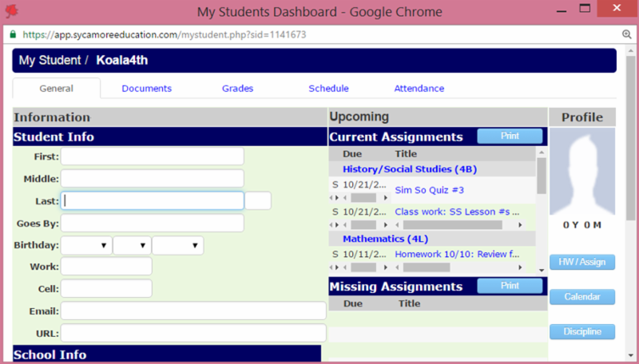Click assignments list scroll up arrow
This screenshot has height=364, width=639.
pyautogui.click(x=542, y=151)
